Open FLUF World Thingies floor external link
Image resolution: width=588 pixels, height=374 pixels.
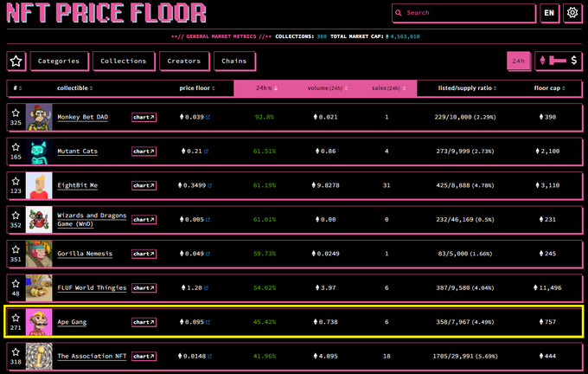(207, 288)
